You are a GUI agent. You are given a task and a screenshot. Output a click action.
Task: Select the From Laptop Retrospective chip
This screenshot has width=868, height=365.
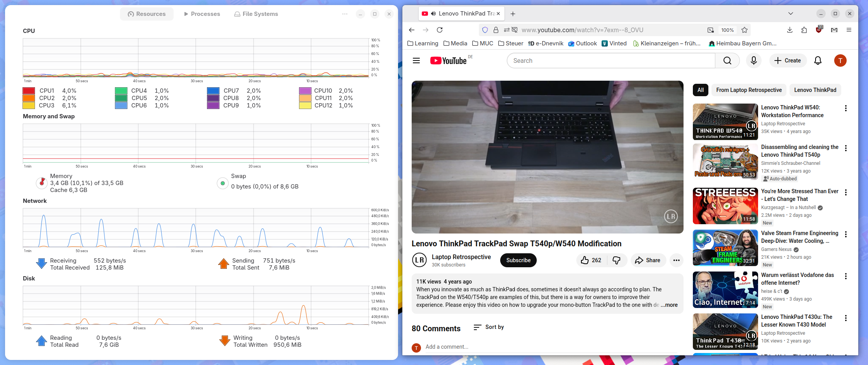(x=749, y=90)
